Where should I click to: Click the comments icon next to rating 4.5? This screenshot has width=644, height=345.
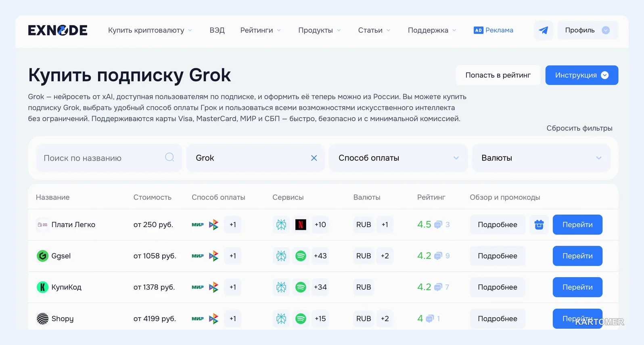pyautogui.click(x=438, y=225)
